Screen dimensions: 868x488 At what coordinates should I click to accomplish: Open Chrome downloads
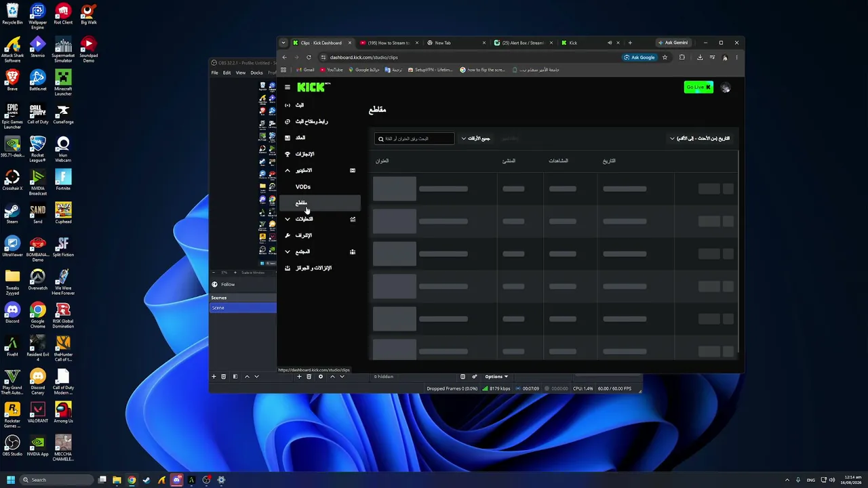click(700, 58)
